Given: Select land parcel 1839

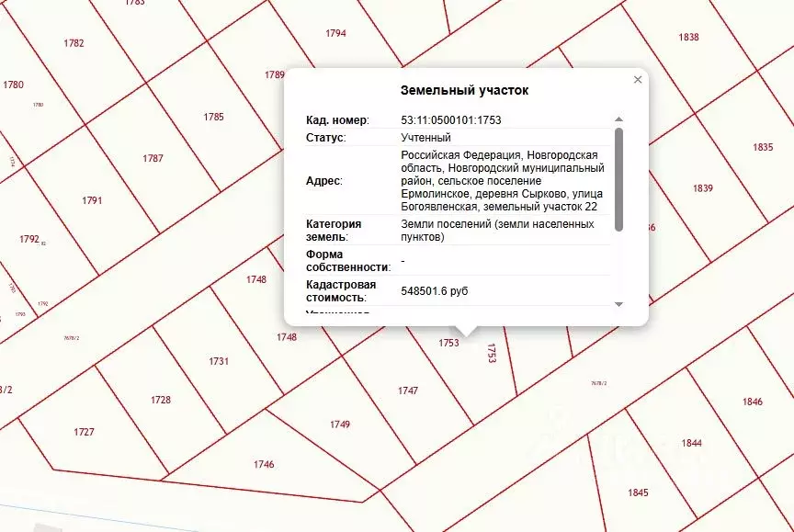Looking at the screenshot, I should click(702, 188).
